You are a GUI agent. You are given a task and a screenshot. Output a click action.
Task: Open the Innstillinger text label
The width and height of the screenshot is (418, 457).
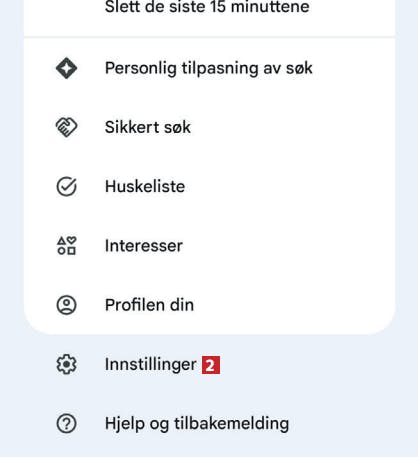point(151,364)
